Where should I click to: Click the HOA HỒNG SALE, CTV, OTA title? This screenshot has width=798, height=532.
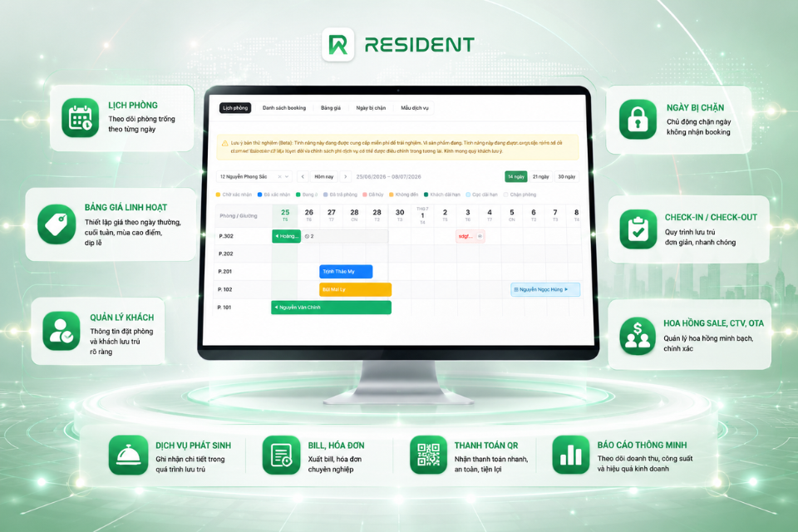[713, 323]
